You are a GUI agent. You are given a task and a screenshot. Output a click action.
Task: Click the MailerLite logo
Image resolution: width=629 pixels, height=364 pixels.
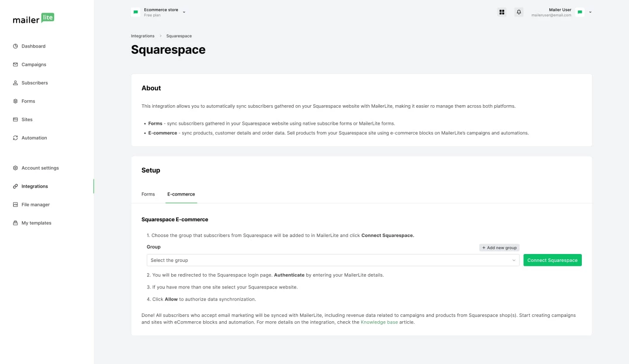pos(34,19)
